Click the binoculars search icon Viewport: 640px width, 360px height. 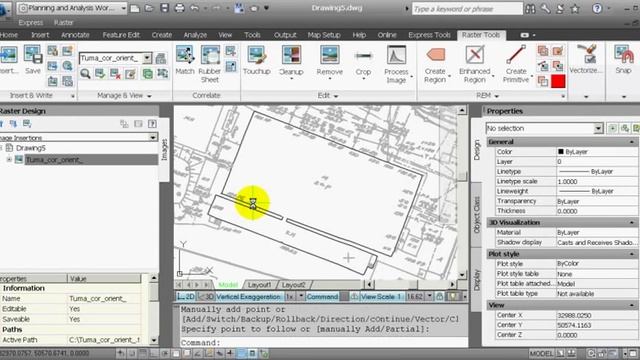(530, 9)
